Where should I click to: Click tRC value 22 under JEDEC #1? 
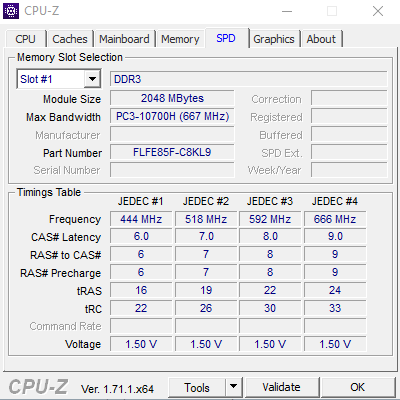pyautogui.click(x=141, y=308)
